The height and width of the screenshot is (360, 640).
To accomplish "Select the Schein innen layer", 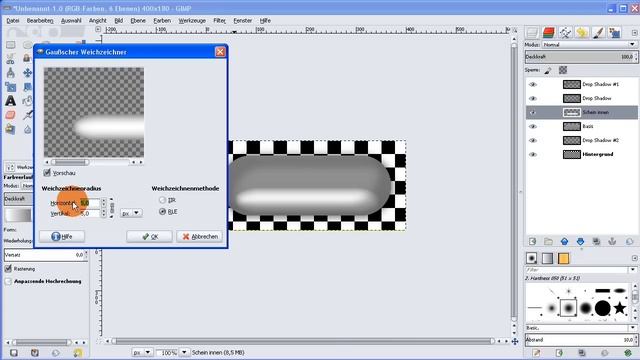I will click(x=582, y=112).
